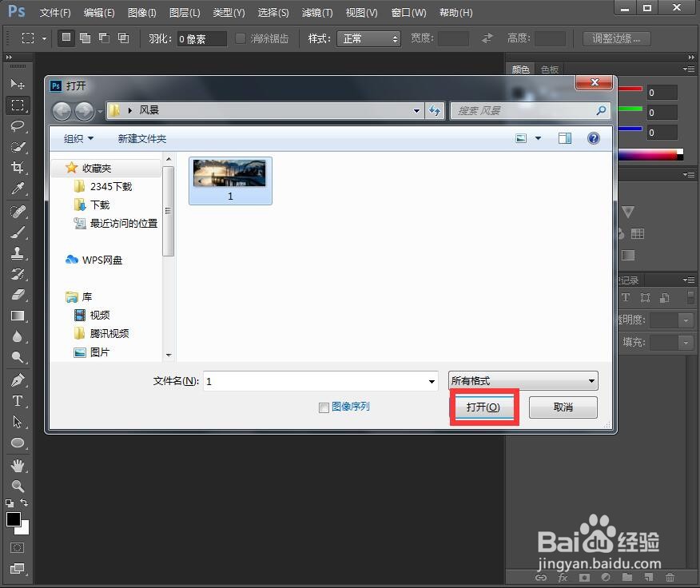Expand the address bar dropdown arrow
700x588 pixels.
pyautogui.click(x=416, y=110)
